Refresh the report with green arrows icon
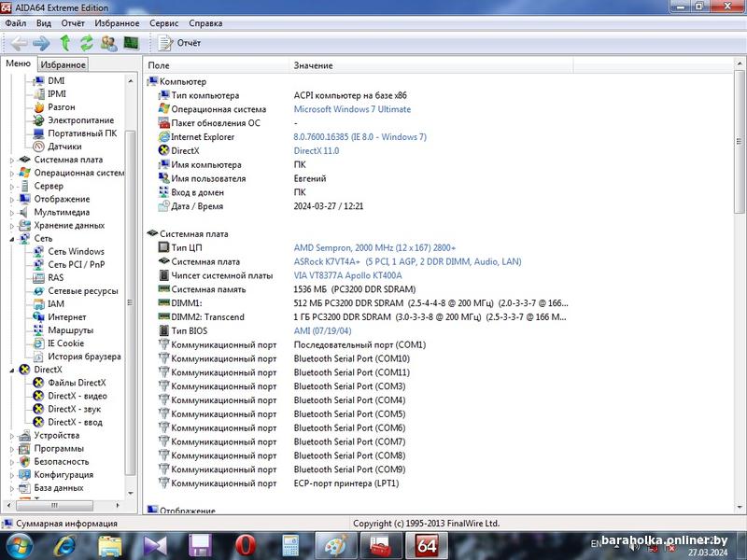Image resolution: width=747 pixels, height=560 pixels. (x=86, y=43)
